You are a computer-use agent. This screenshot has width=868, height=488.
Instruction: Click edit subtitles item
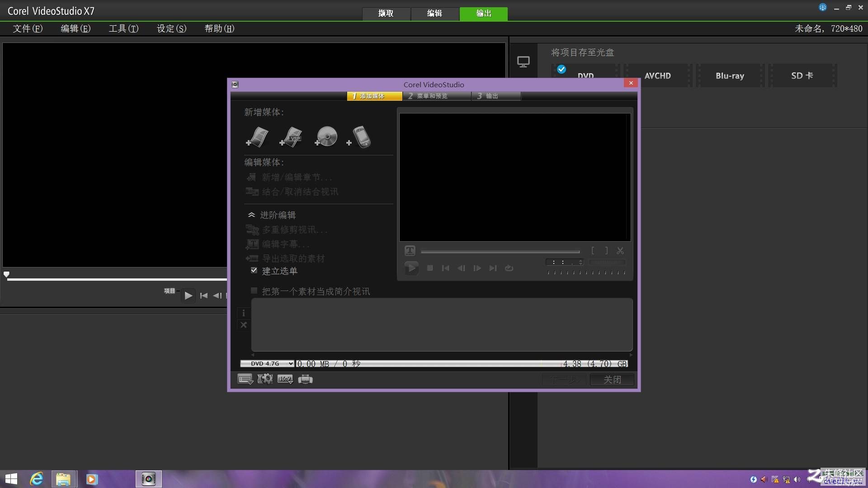[x=278, y=244]
